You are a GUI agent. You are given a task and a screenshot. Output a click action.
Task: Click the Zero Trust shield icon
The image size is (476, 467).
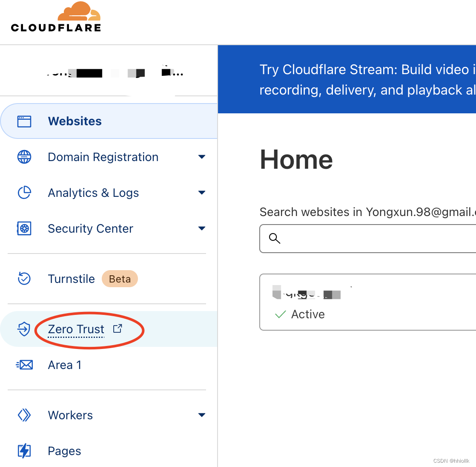24,329
